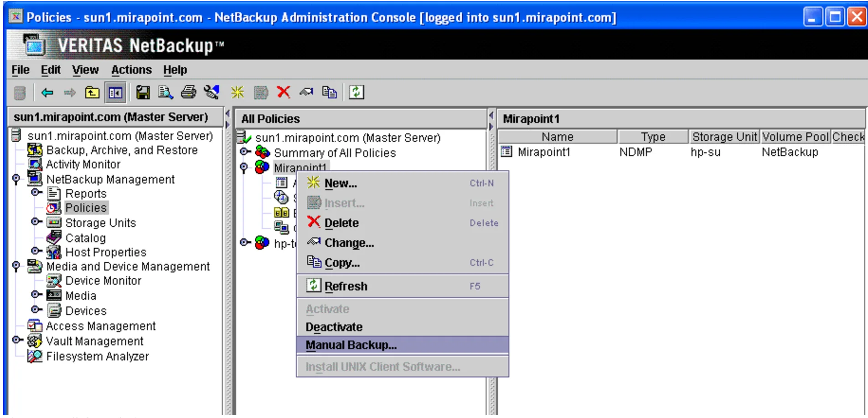The height and width of the screenshot is (418, 868).
Task: Sort by the Volume Pool column header
Action: (796, 137)
